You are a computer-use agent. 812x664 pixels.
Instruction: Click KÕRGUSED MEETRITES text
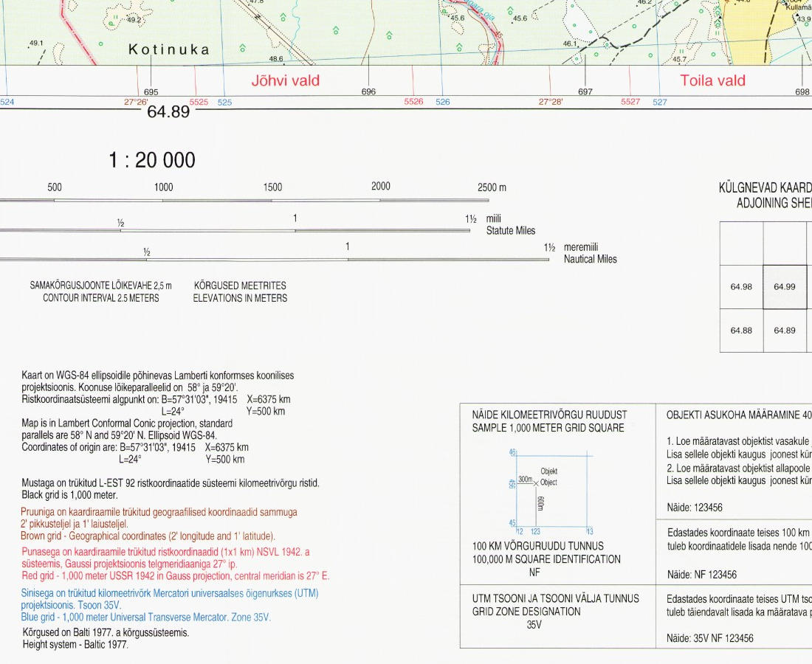click(x=241, y=286)
